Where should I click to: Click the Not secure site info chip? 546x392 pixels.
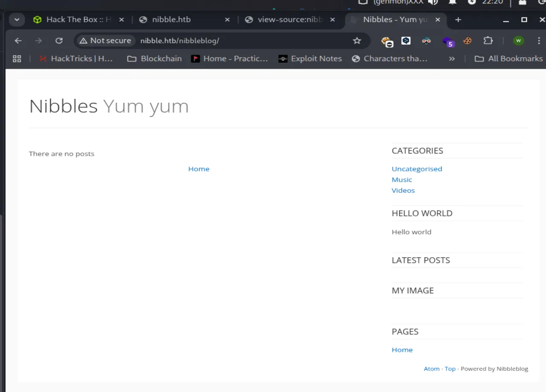(105, 41)
